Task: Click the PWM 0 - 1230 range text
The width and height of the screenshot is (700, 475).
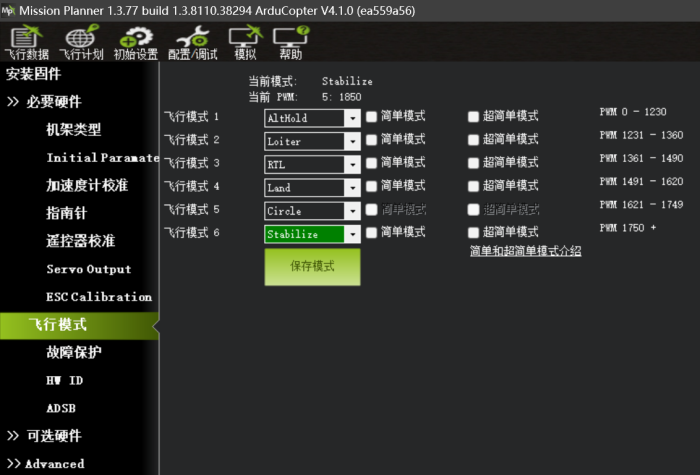Action: click(x=633, y=112)
